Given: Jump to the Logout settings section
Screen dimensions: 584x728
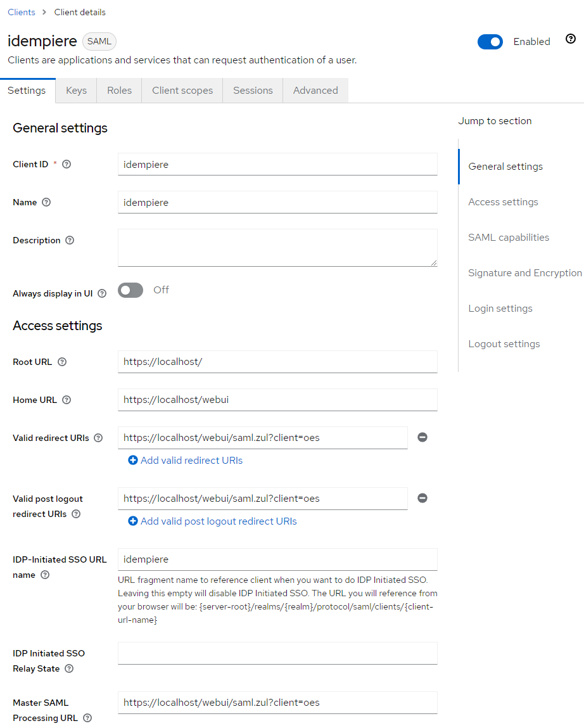Looking at the screenshot, I should (x=503, y=343).
